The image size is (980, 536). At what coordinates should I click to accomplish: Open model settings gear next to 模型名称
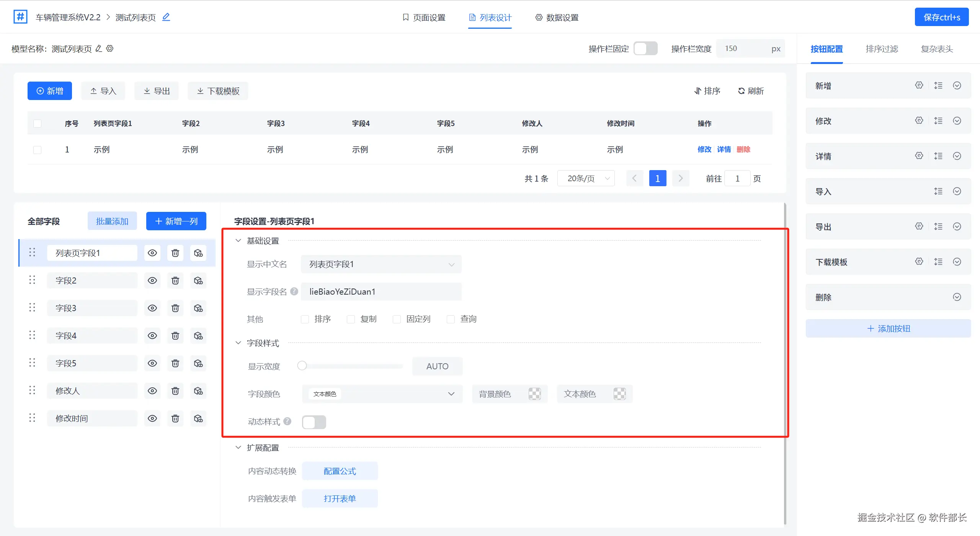(x=110, y=49)
